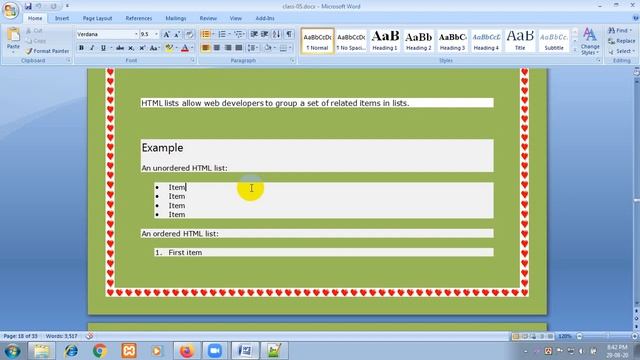Apply strikethrough formatting
Image resolution: width=640 pixels, height=360 pixels.
120,48
